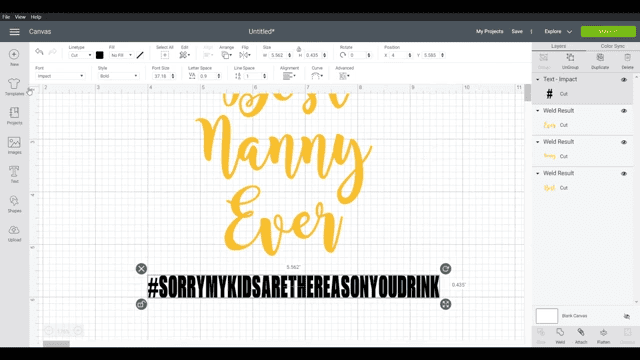Open the Templates panel
The image size is (640, 360).
point(14,83)
